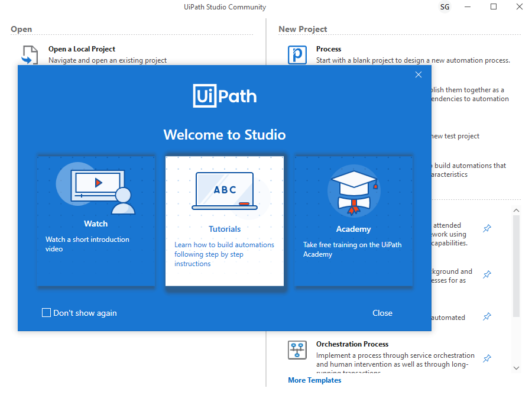Maximize the UiPath Studio window

coord(494,7)
